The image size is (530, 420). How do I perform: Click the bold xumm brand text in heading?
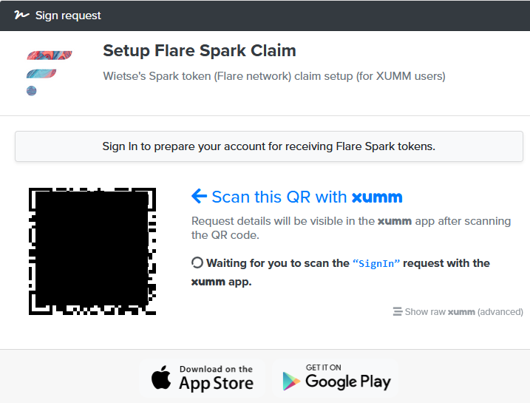(377, 197)
